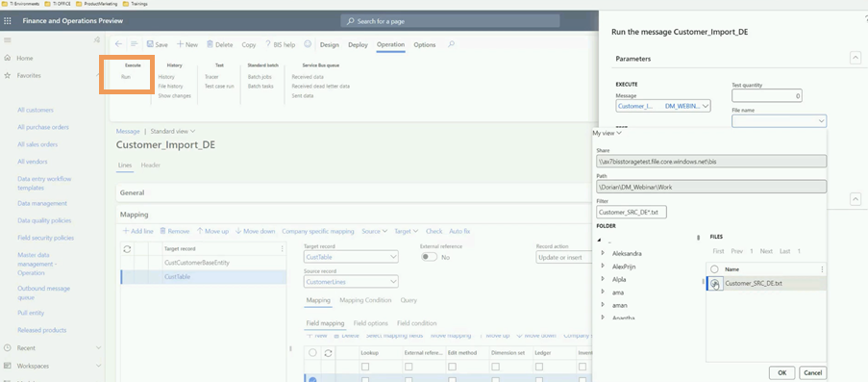Expand the Alpla folder

pos(603,279)
